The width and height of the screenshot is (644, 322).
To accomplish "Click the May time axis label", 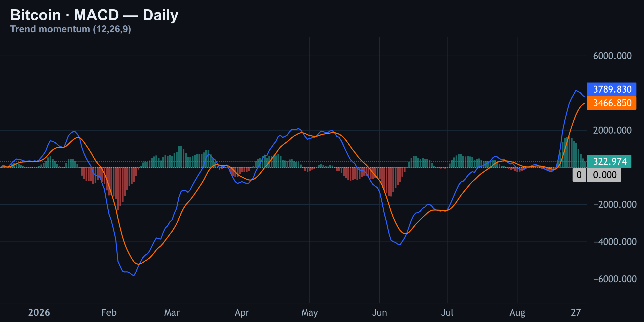I will (x=310, y=313).
